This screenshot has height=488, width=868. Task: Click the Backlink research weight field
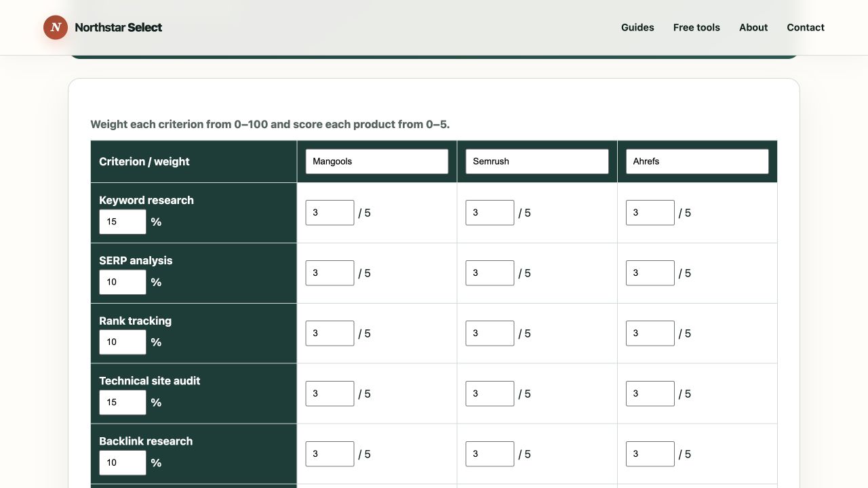123,463
